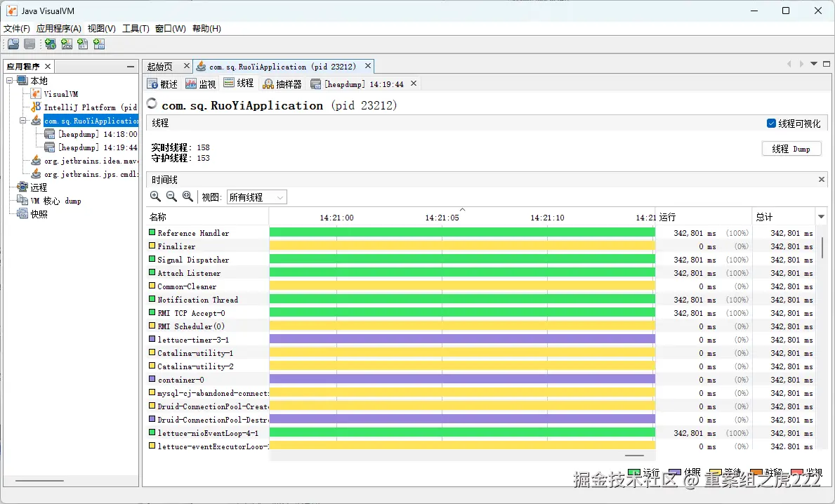Collapse the 本地 tree node

(10, 80)
